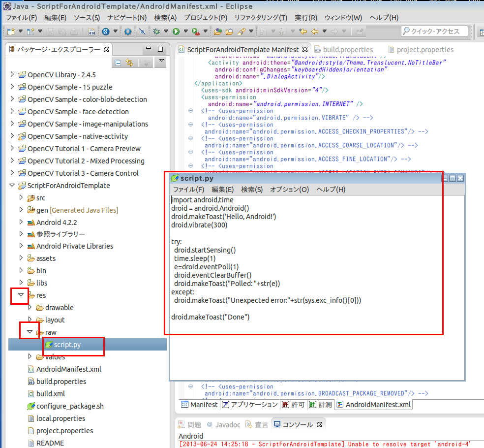The width and height of the screenshot is (484, 448).
Task: Click the skip breakpoints toolbar icon
Action: [x=142, y=32]
